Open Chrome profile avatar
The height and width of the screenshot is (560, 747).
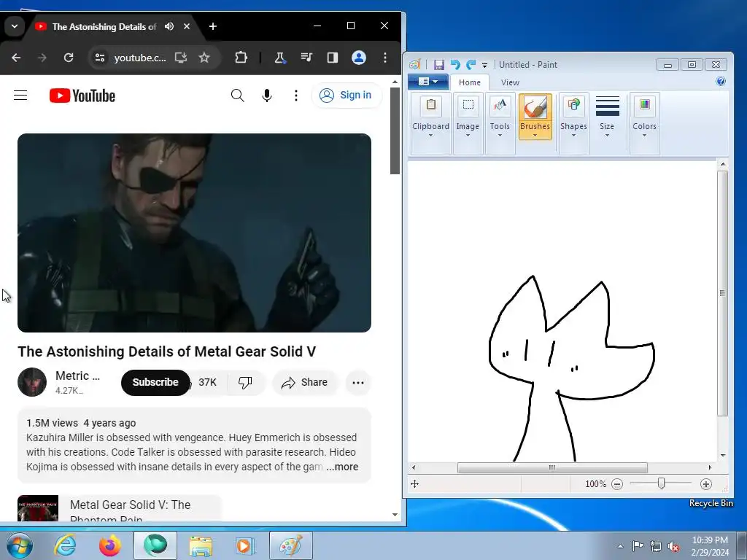tap(359, 58)
